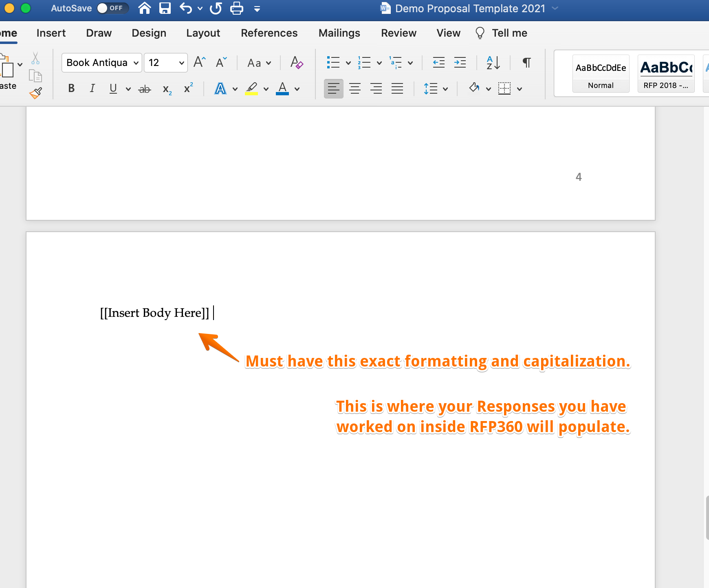This screenshot has width=709, height=588.
Task: Open underline style dropdown arrow
Action: [128, 89]
